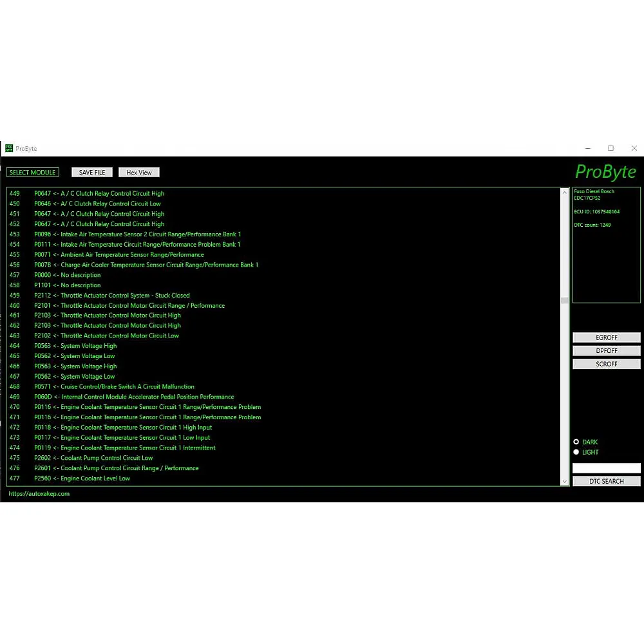Click the scroll down arrow of DTC list
The image size is (644, 644).
pyautogui.click(x=565, y=481)
